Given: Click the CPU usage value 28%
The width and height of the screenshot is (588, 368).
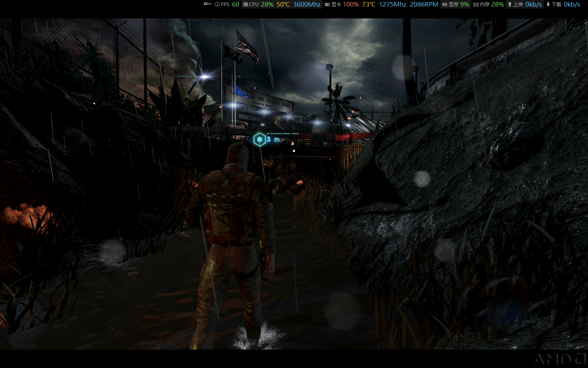Looking at the screenshot, I should [267, 4].
